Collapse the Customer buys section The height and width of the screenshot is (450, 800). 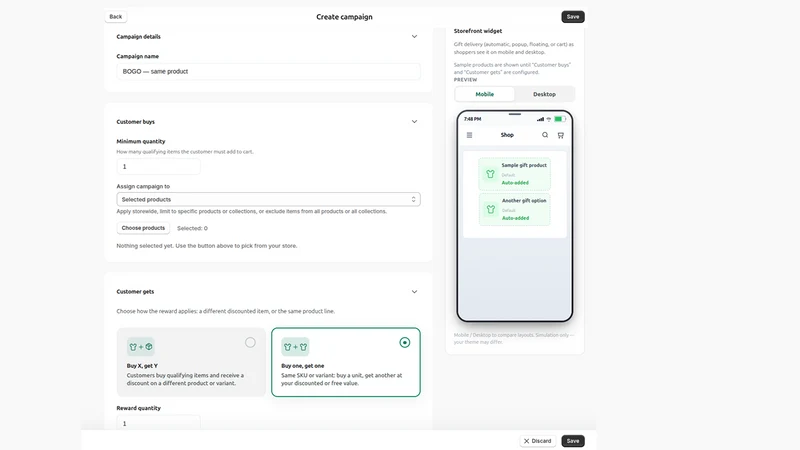coord(414,122)
